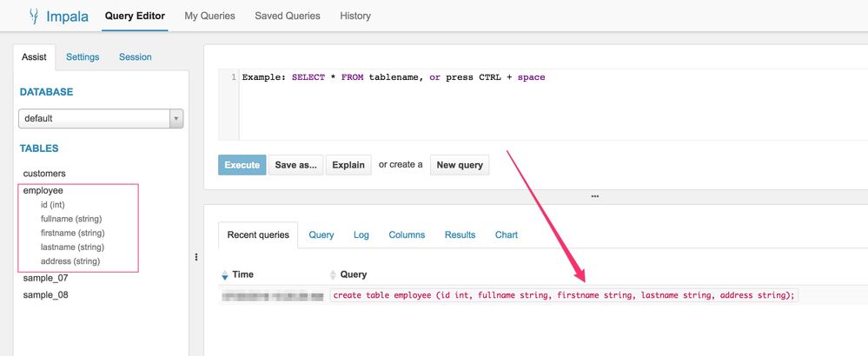This screenshot has width=868, height=356.
Task: Open the Saved Queries page
Action: [288, 16]
